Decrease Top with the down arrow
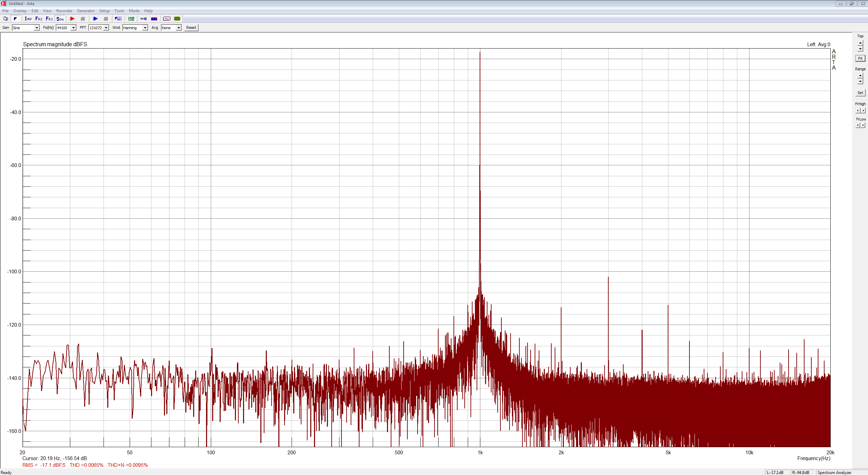This screenshot has width=868, height=475. coord(860,49)
